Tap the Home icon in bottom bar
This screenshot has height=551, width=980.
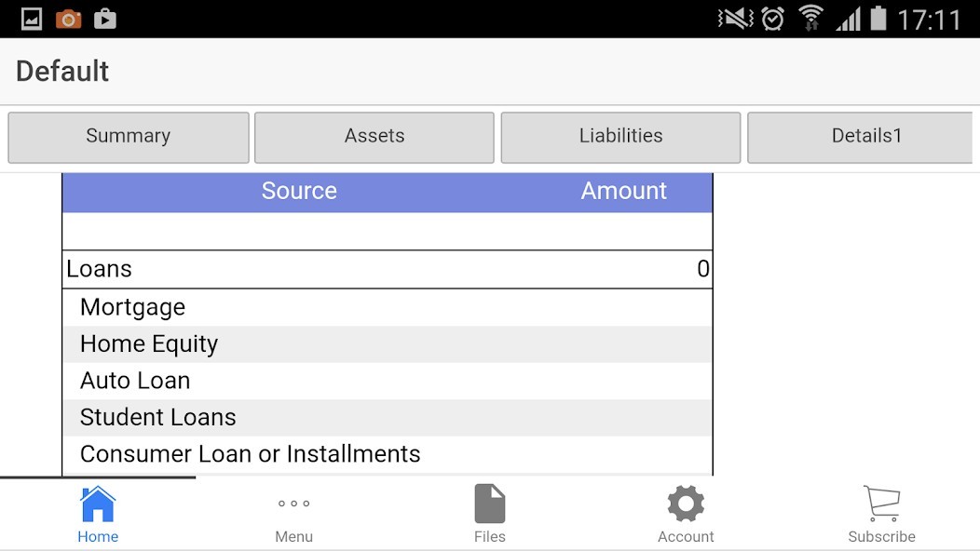98,504
